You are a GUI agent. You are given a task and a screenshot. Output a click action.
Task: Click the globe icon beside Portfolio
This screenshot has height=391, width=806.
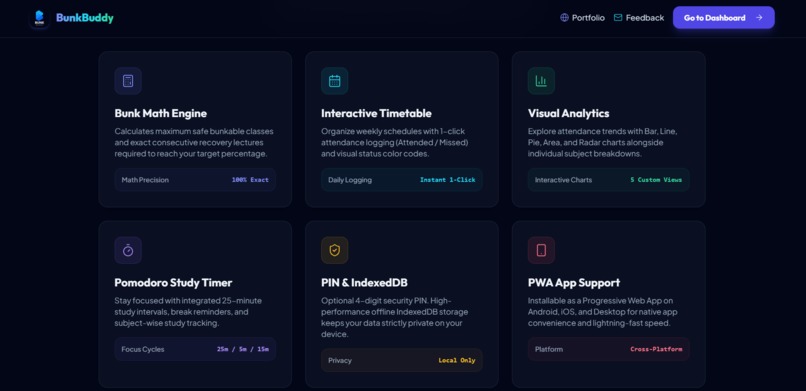point(564,17)
